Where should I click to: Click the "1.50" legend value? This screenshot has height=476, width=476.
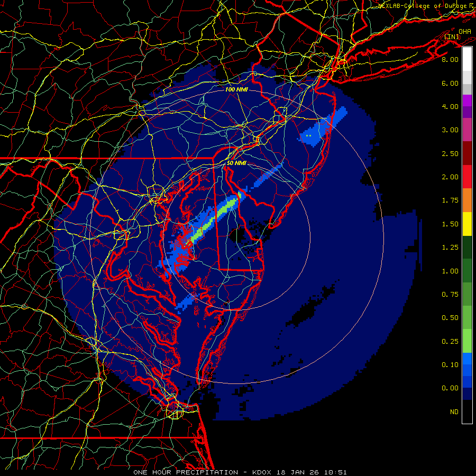tap(450, 224)
